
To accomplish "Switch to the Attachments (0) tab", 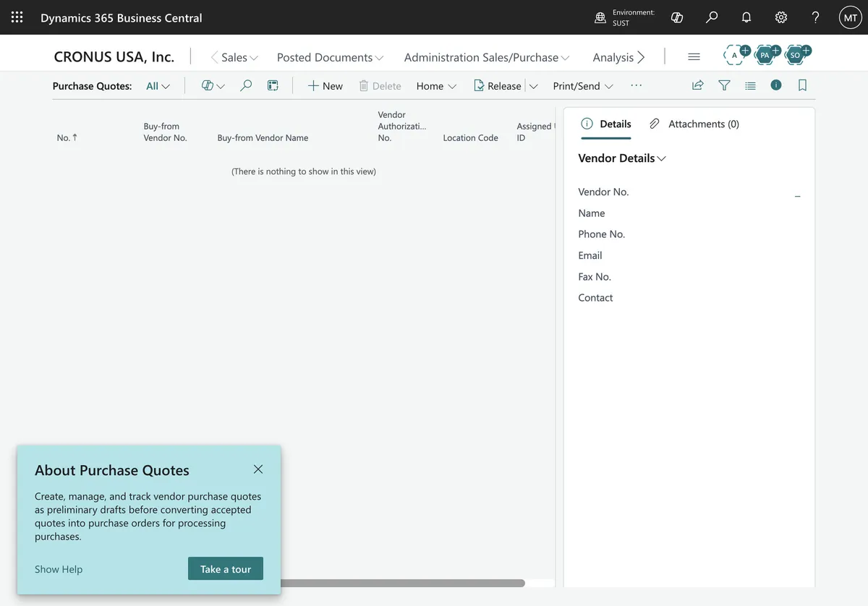I will [694, 124].
